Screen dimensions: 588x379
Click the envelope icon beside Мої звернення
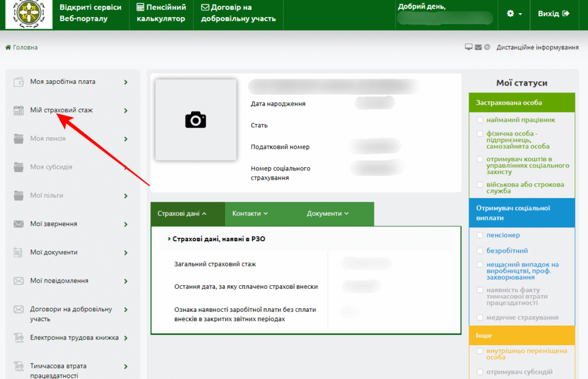pyautogui.click(x=18, y=224)
